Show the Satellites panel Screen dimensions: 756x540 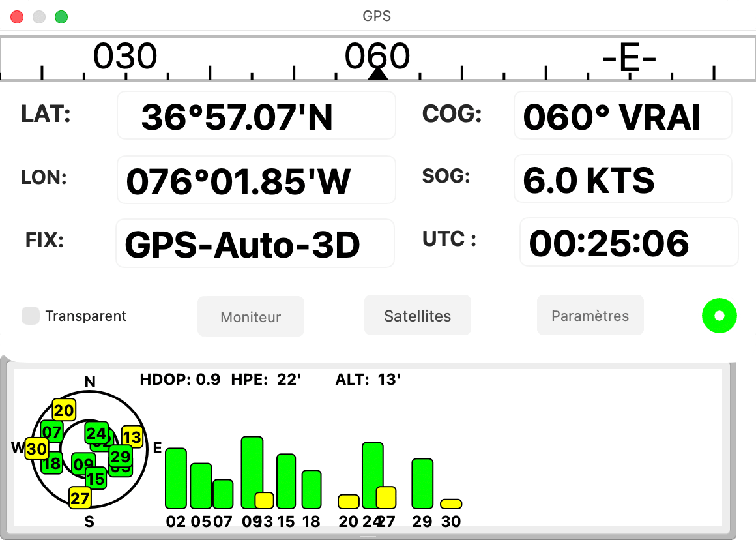click(418, 316)
